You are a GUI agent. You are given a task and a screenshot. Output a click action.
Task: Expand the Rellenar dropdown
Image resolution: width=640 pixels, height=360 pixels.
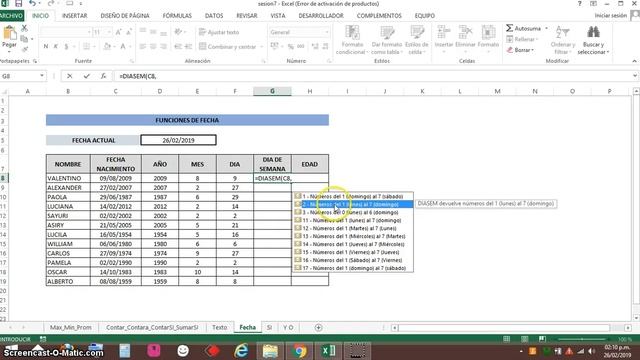[537, 40]
